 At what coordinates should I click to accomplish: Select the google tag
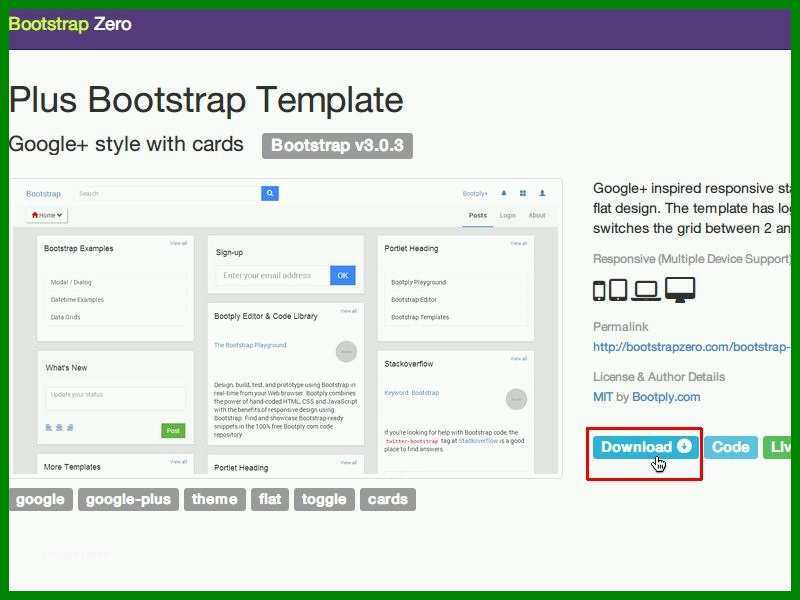[40, 499]
